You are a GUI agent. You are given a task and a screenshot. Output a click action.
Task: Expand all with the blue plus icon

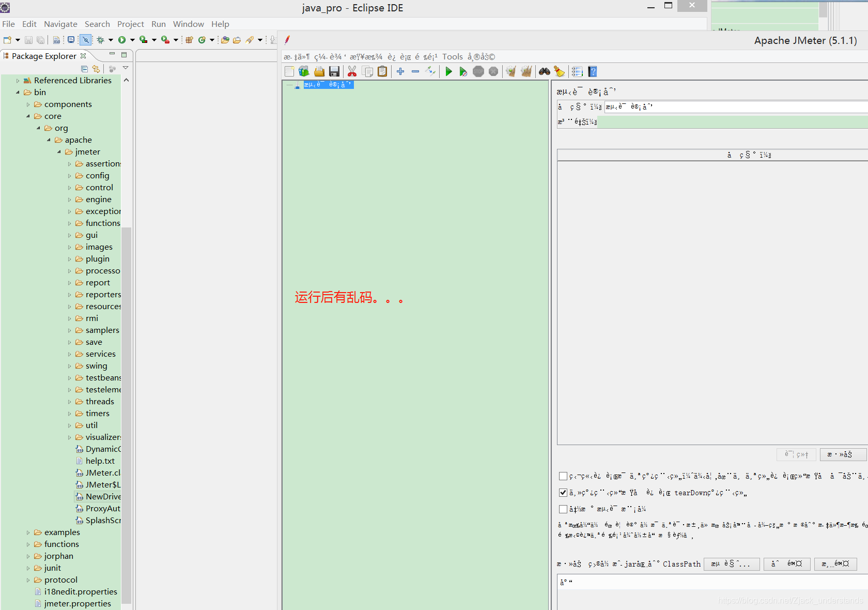point(400,71)
